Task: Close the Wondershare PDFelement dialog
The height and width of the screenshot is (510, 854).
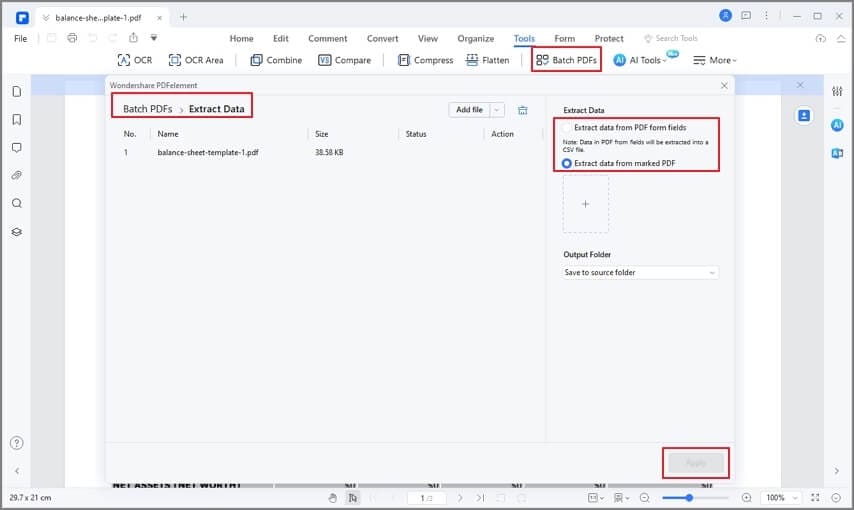Action: (x=724, y=86)
